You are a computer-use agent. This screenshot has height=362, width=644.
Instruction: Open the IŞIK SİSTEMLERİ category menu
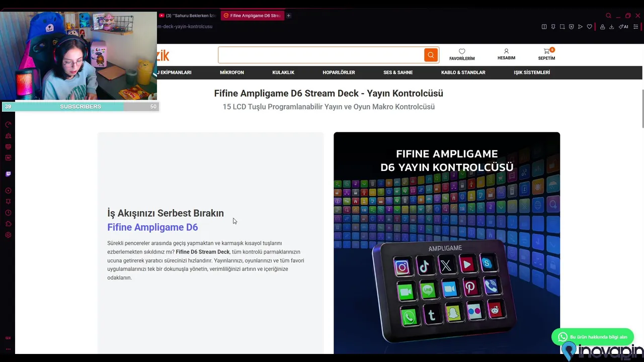532,72
